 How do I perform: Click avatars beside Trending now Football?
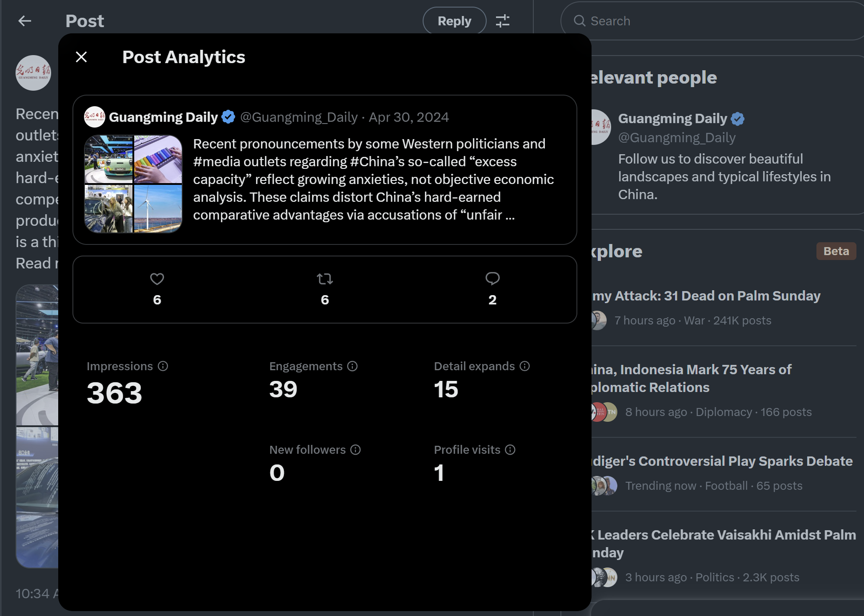pos(604,486)
